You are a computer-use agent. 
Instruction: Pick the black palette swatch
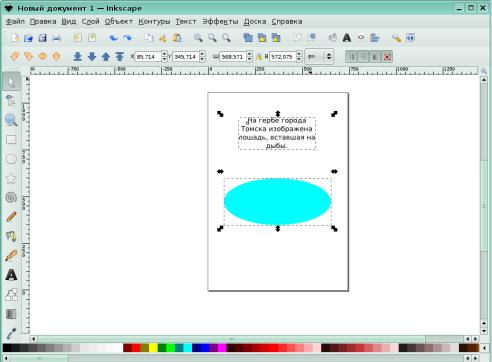click(7, 348)
